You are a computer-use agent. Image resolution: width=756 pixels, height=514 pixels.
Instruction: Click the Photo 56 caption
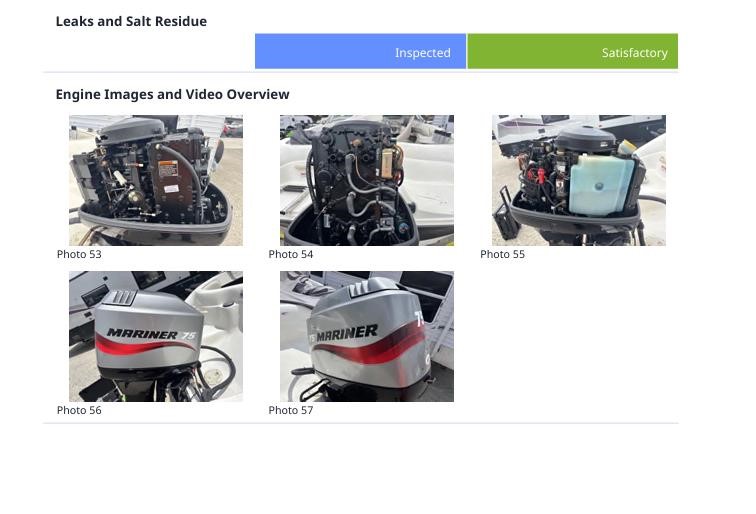(79, 410)
